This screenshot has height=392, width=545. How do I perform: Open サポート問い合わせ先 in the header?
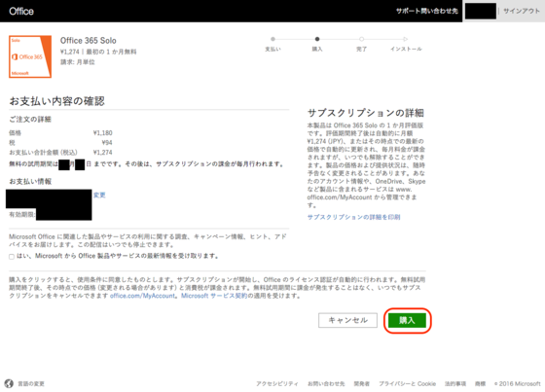[427, 11]
